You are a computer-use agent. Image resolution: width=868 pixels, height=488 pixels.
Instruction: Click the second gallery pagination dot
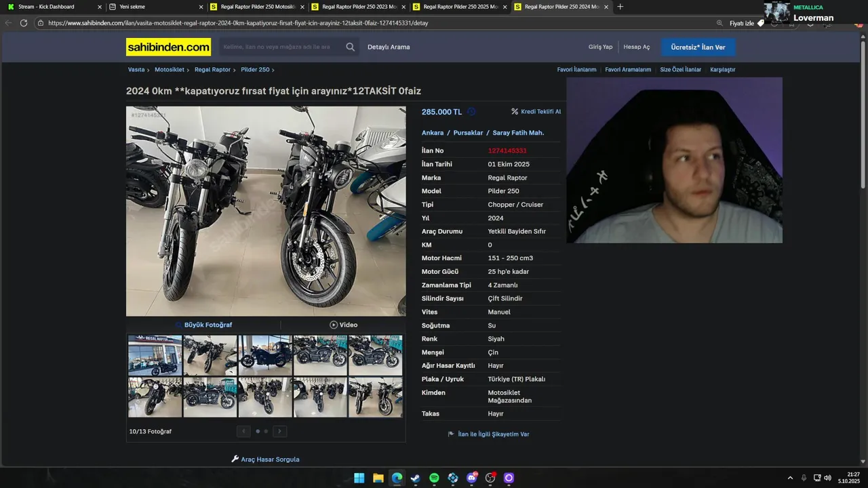point(266,431)
